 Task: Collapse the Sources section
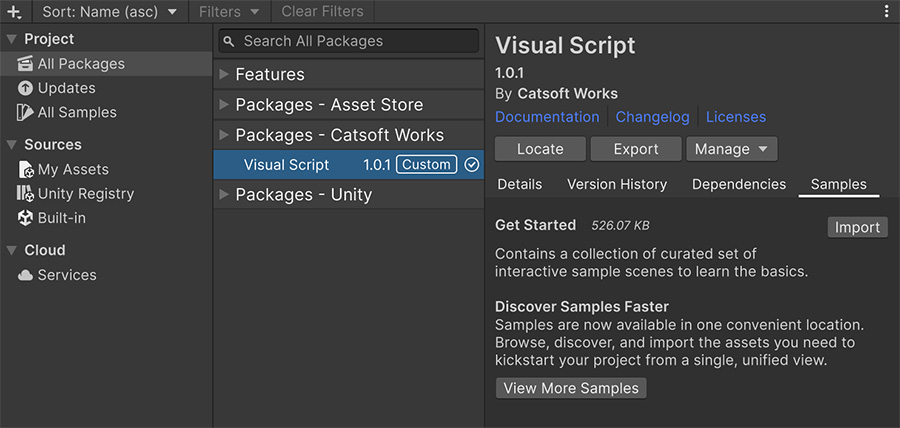(11, 145)
